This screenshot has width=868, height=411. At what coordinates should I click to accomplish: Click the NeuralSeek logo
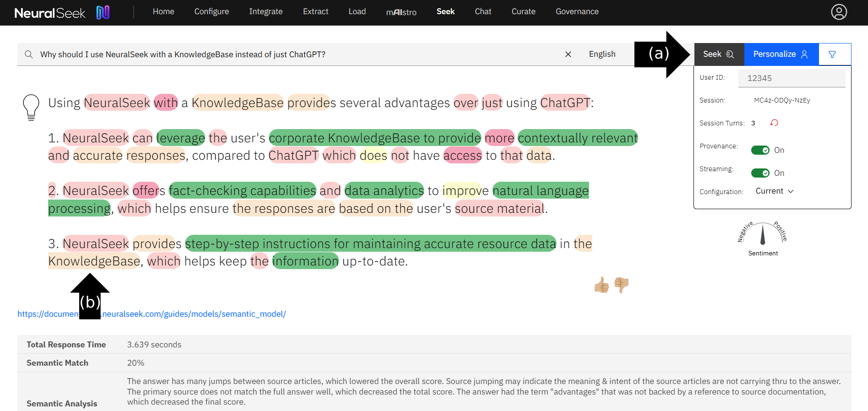tap(62, 12)
